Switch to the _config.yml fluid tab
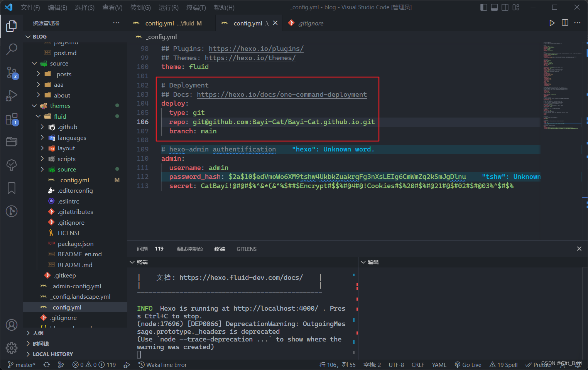588x370 pixels. 167,23
